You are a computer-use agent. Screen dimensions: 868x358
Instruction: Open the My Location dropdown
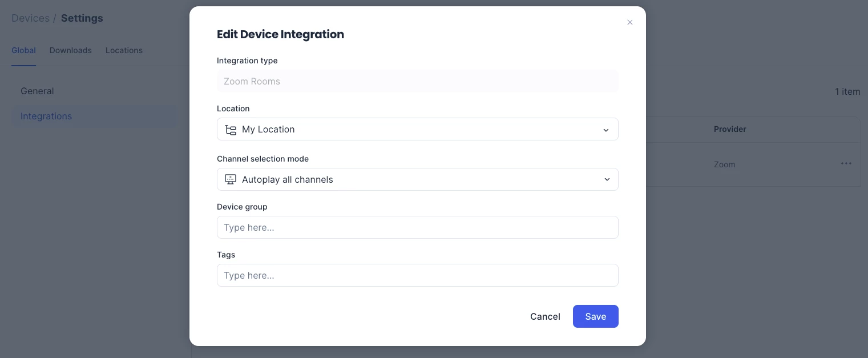[x=417, y=130]
